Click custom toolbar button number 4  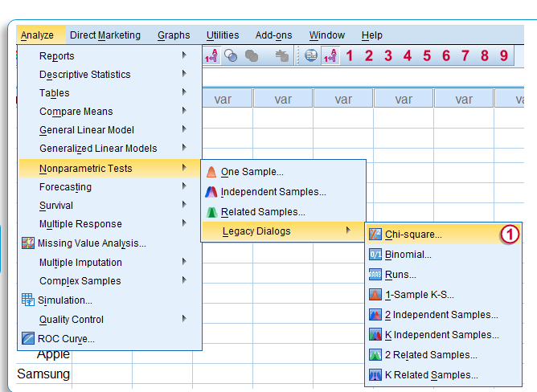[408, 55]
